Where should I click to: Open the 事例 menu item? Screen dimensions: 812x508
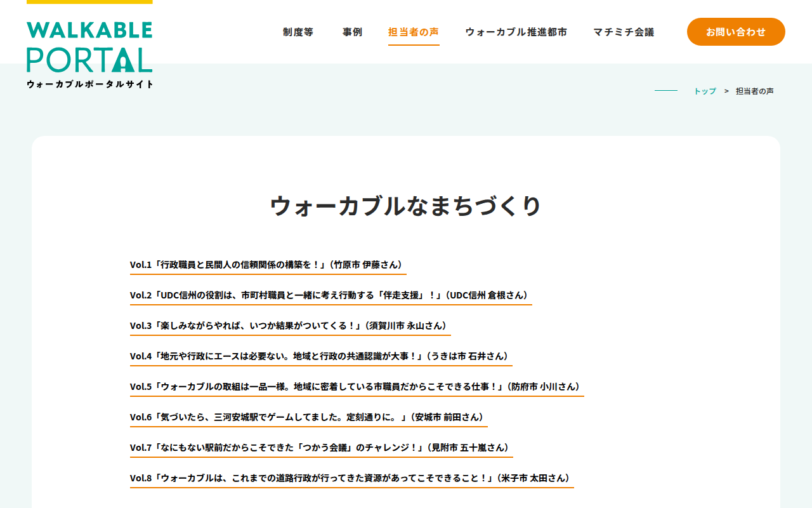(x=352, y=32)
